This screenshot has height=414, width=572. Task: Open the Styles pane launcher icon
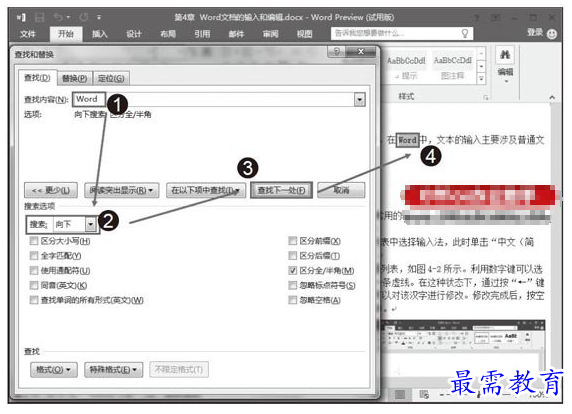[x=485, y=97]
